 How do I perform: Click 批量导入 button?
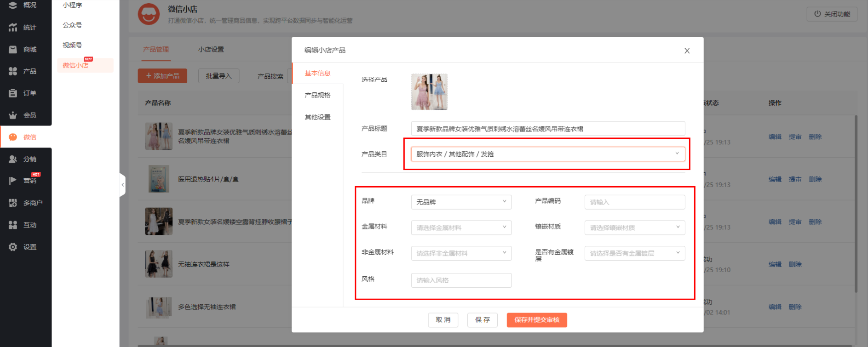pos(219,76)
